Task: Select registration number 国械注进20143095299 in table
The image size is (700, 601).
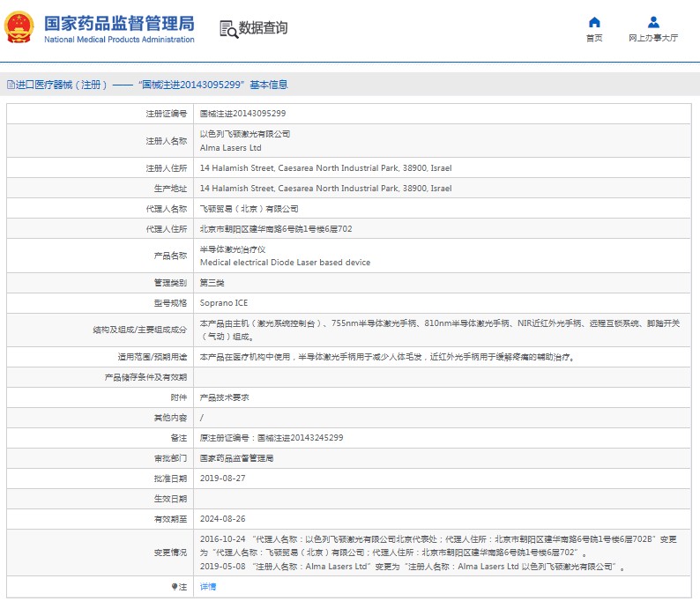Action: click(x=242, y=114)
